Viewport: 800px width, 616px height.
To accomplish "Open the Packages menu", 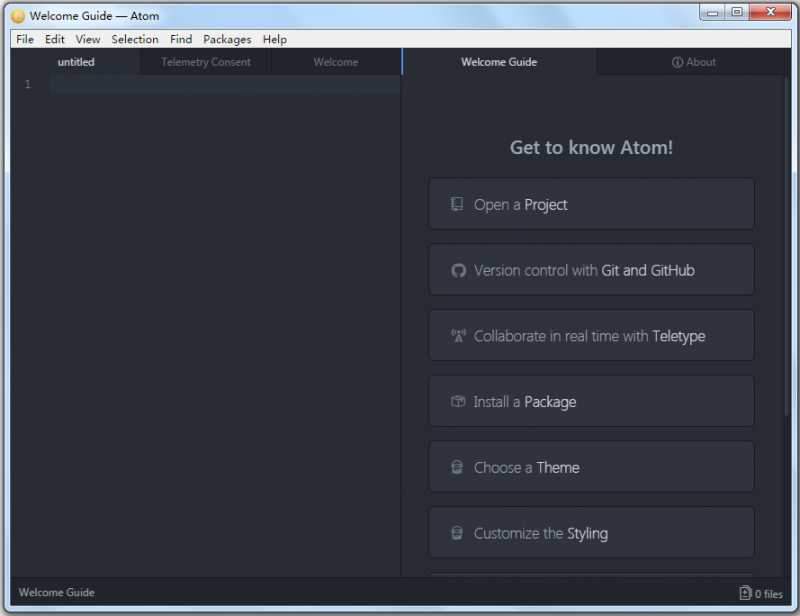I will click(x=227, y=39).
